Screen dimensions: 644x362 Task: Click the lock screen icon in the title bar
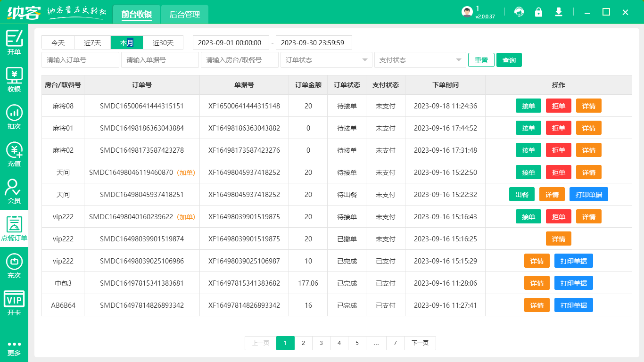[x=538, y=12]
